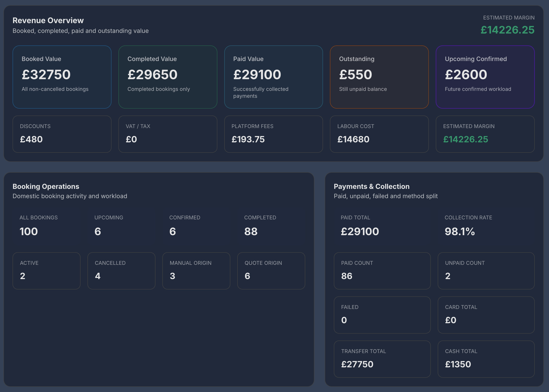Click the Transfer Total showing £27750
The image size is (549, 392).
pyautogui.click(x=382, y=359)
